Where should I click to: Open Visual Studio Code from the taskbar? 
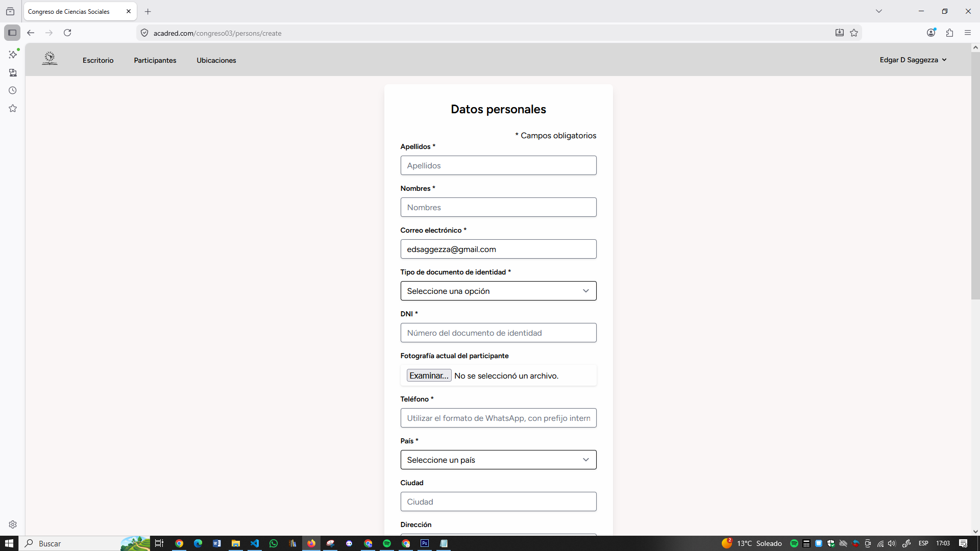pyautogui.click(x=255, y=543)
